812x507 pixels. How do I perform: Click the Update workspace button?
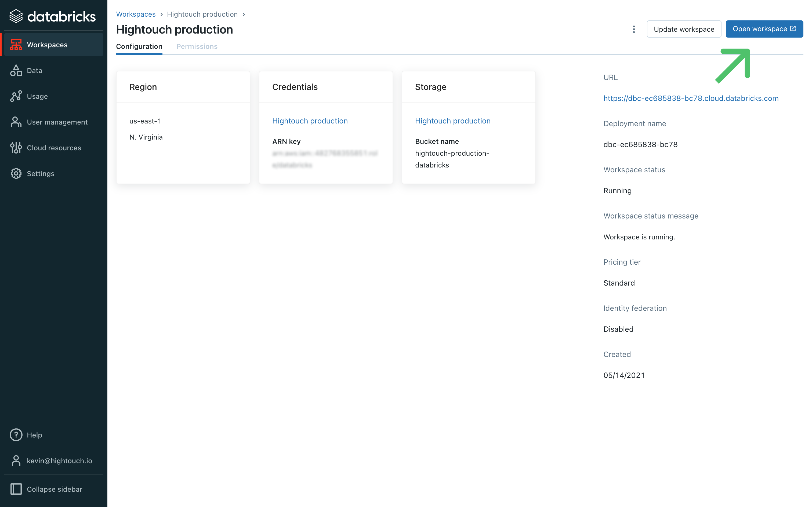[684, 29]
